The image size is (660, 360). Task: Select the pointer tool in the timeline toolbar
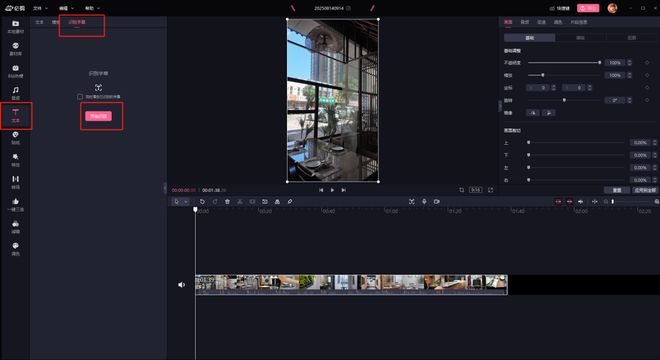coord(177,202)
